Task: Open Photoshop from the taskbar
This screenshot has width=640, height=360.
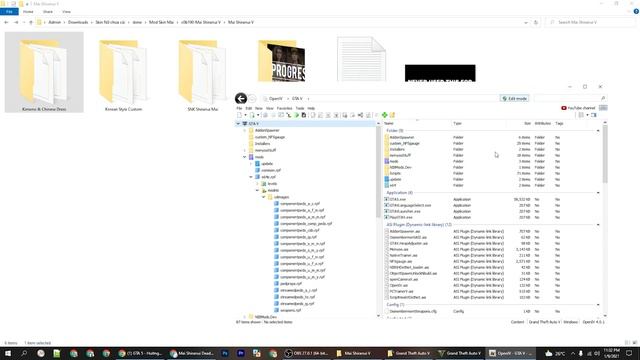Action: coord(225,353)
